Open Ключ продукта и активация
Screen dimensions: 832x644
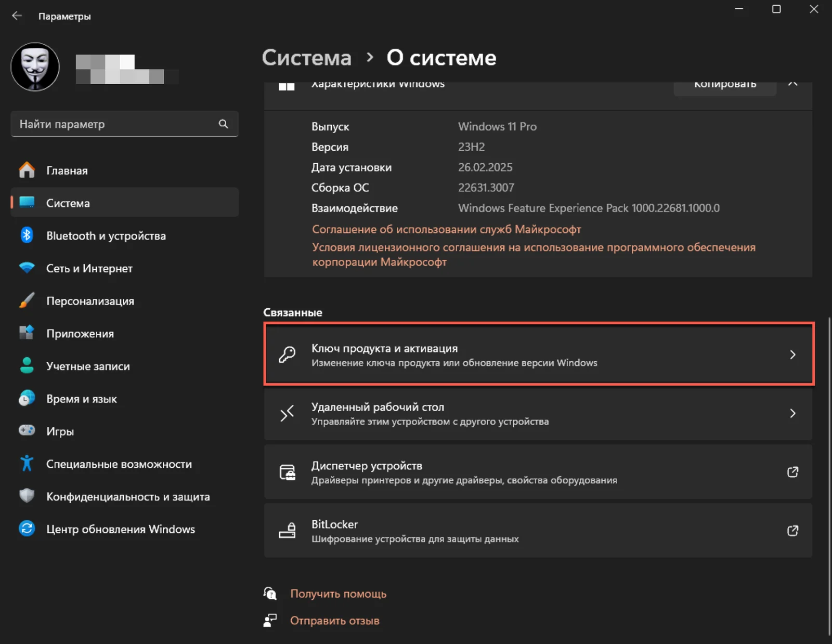point(539,354)
